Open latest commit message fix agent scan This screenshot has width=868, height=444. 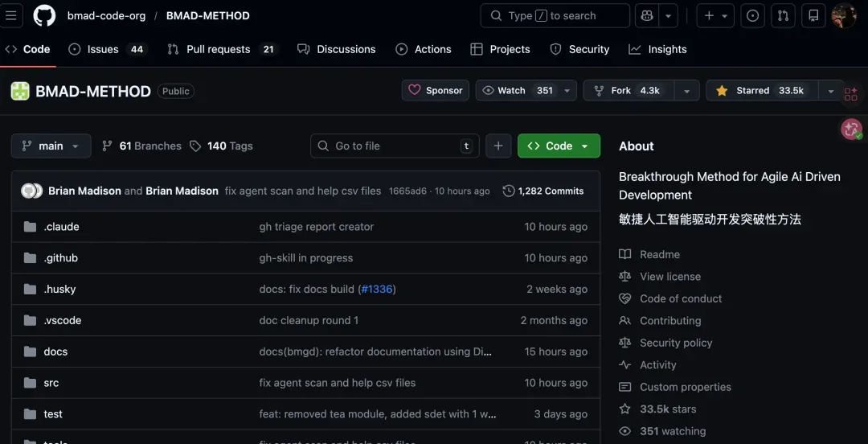pos(303,191)
